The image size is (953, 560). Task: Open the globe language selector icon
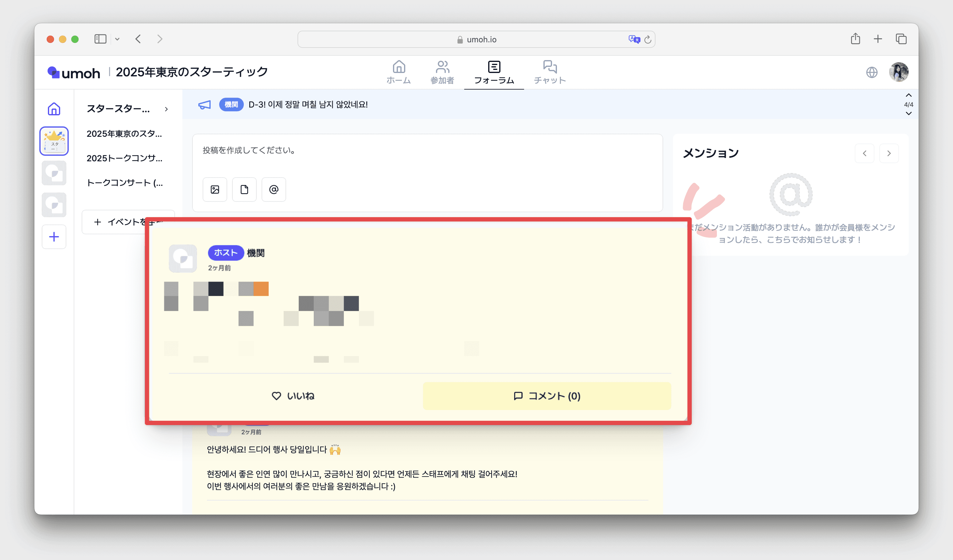872,72
